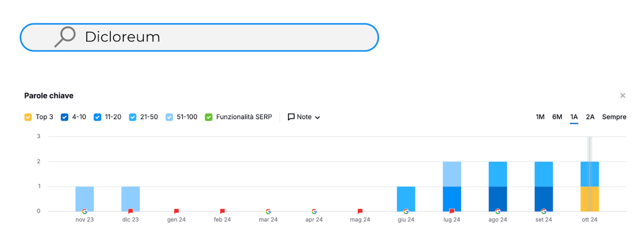
Task: Click the red note flag at dic 23
Action: (x=130, y=211)
